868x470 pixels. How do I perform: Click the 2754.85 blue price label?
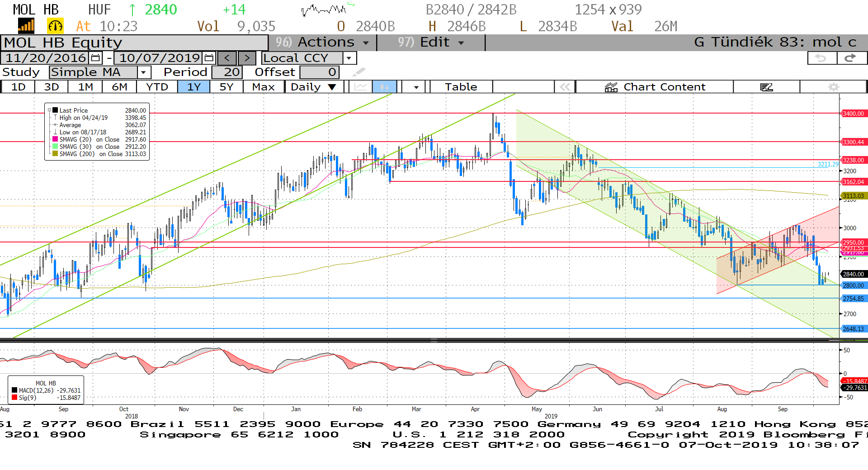click(x=853, y=299)
